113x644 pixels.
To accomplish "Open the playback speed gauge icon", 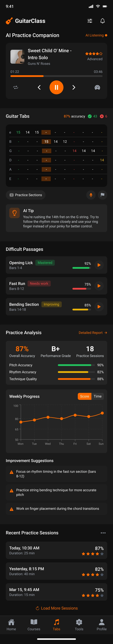I will [x=97, y=87].
